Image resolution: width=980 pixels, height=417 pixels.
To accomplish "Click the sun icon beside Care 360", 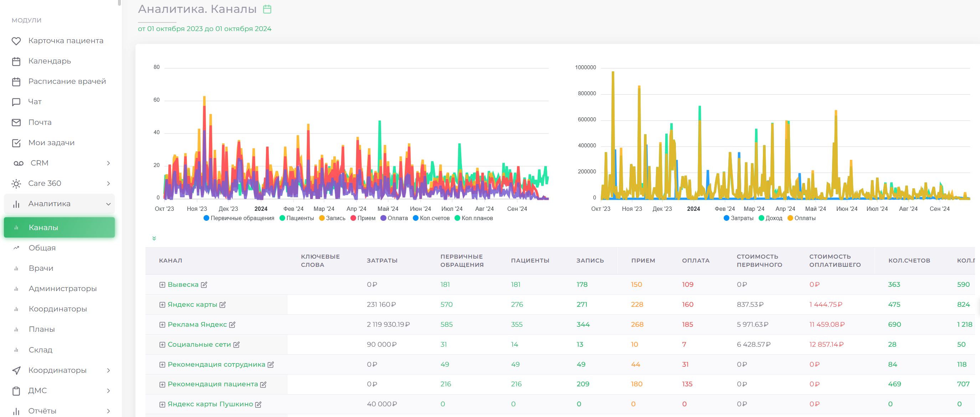I will click(16, 184).
